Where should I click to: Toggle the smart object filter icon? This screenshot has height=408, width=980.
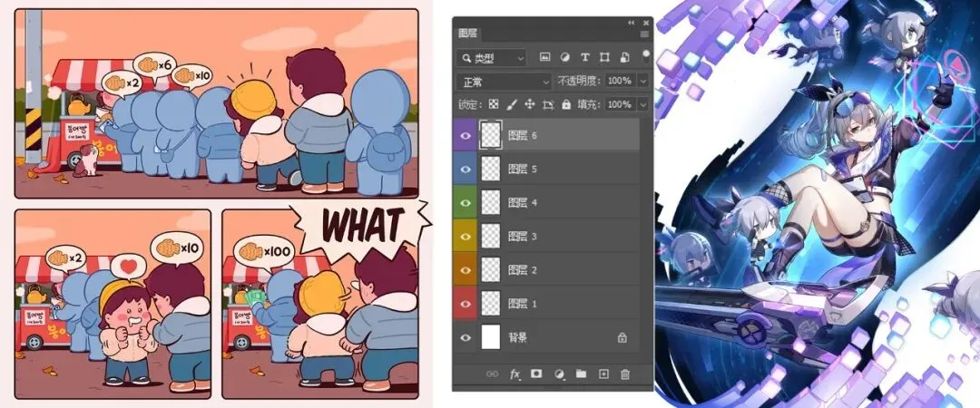pos(624,57)
